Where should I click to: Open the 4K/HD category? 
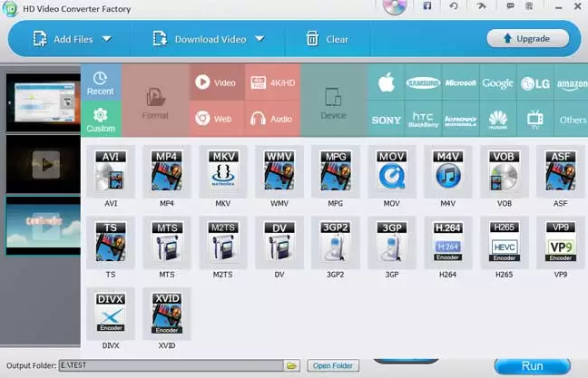point(271,82)
